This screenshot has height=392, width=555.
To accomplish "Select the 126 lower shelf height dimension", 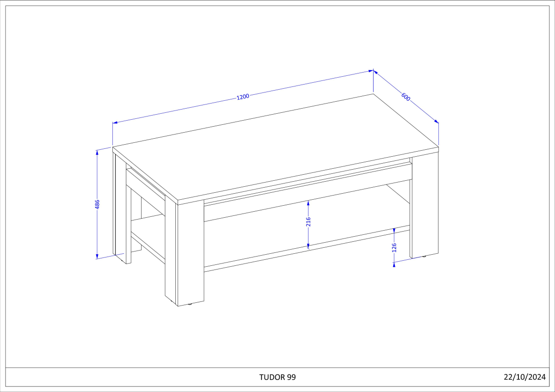I will click(394, 248).
